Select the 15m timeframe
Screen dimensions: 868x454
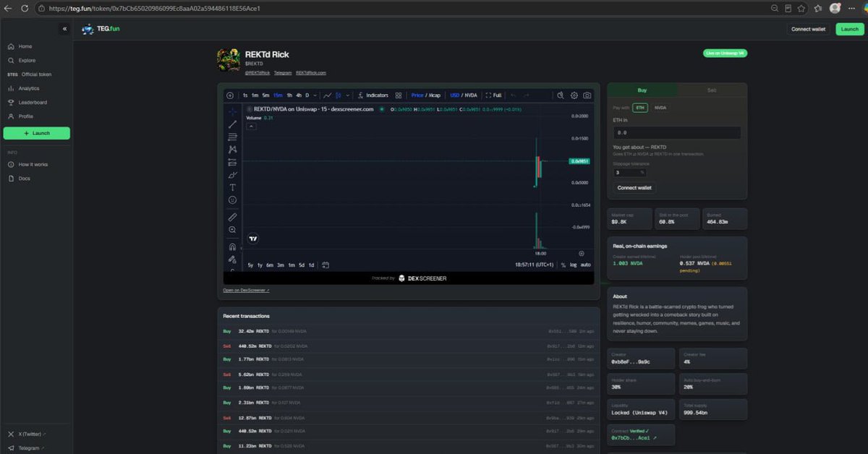[278, 95]
